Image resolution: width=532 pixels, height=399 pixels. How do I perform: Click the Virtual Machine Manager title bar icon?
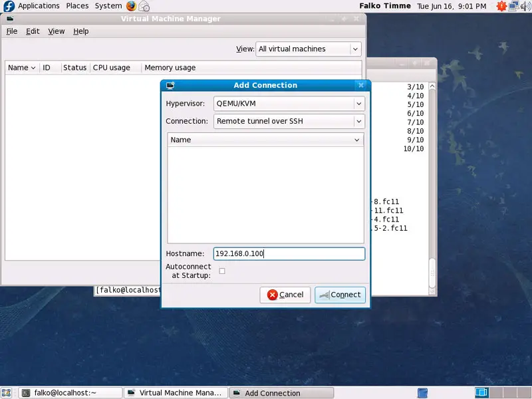tap(10, 19)
